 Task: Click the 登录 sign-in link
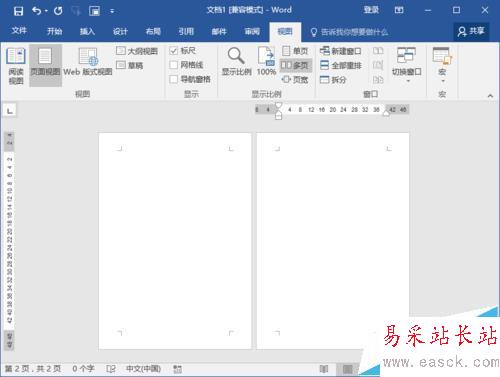pyautogui.click(x=371, y=10)
